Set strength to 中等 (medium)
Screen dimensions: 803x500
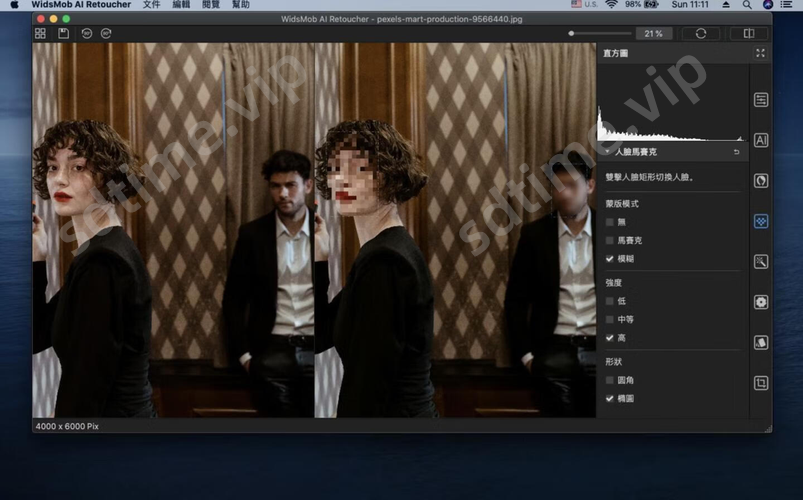pyautogui.click(x=610, y=319)
